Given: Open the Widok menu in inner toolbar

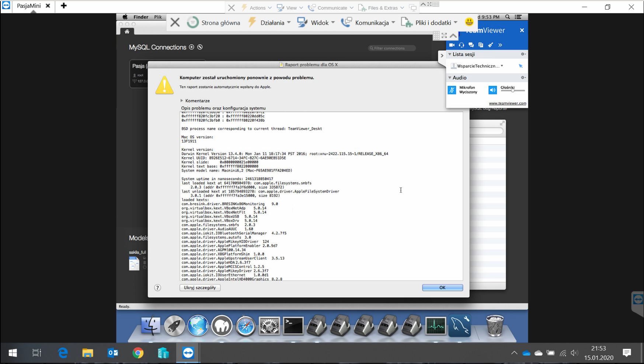Looking at the screenshot, I should click(x=316, y=22).
